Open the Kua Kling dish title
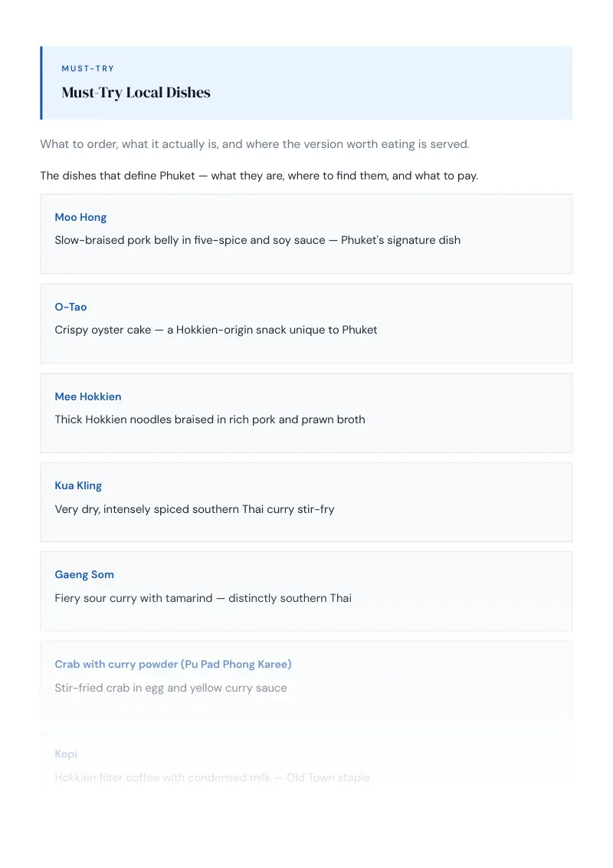Viewport: 613px width, 868px height. 78,485
